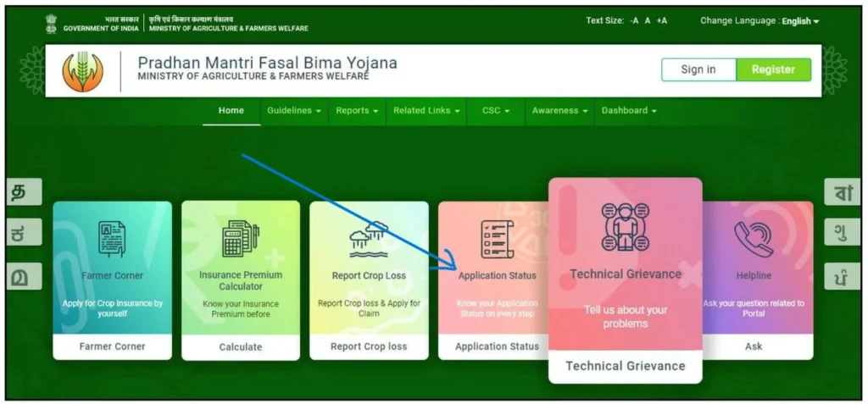Click the Farmer Corner document icon
This screenshot has height=404, width=868.
click(x=112, y=239)
